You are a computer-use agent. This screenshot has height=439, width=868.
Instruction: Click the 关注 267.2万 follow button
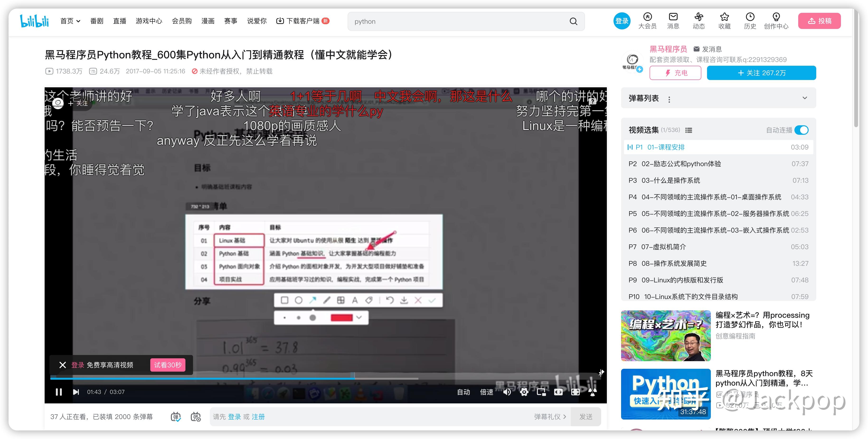(761, 73)
